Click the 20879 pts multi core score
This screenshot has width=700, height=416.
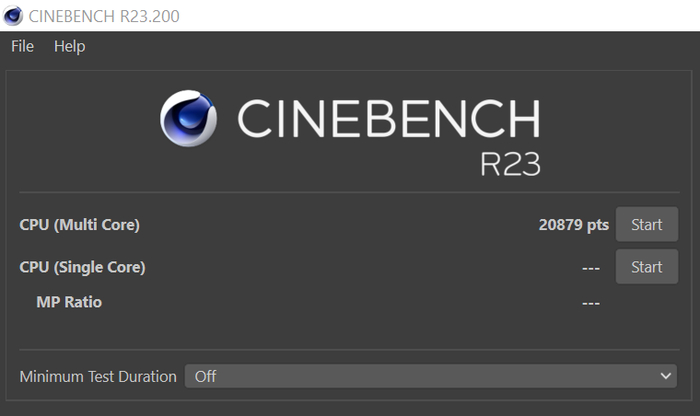573,225
